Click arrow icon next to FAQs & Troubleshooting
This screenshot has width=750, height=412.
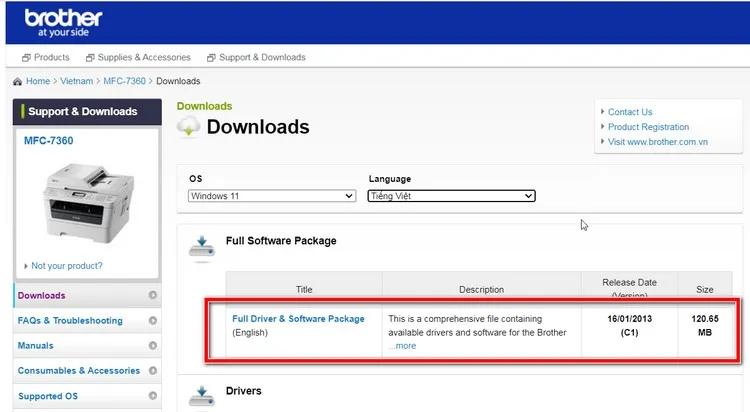[x=153, y=321]
